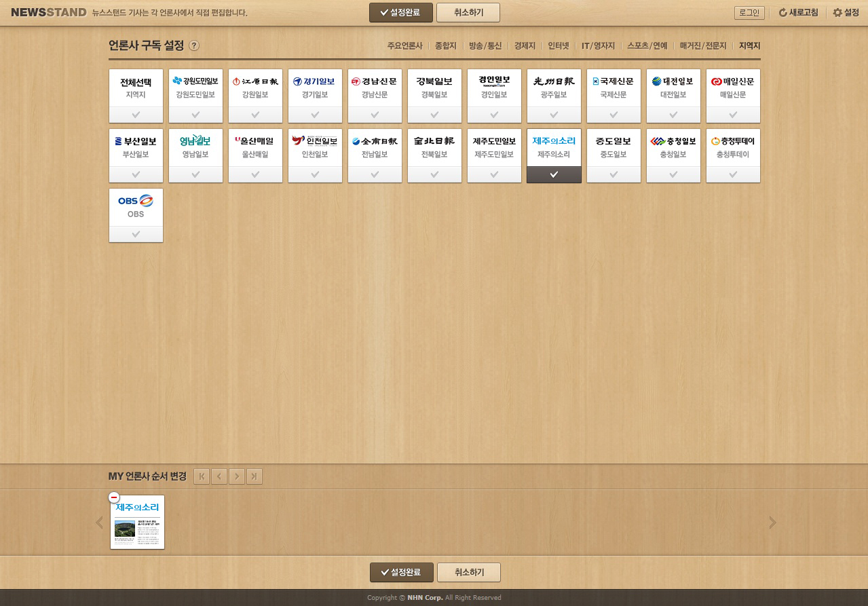Click the NEWSSTAND logo

[x=49, y=12]
